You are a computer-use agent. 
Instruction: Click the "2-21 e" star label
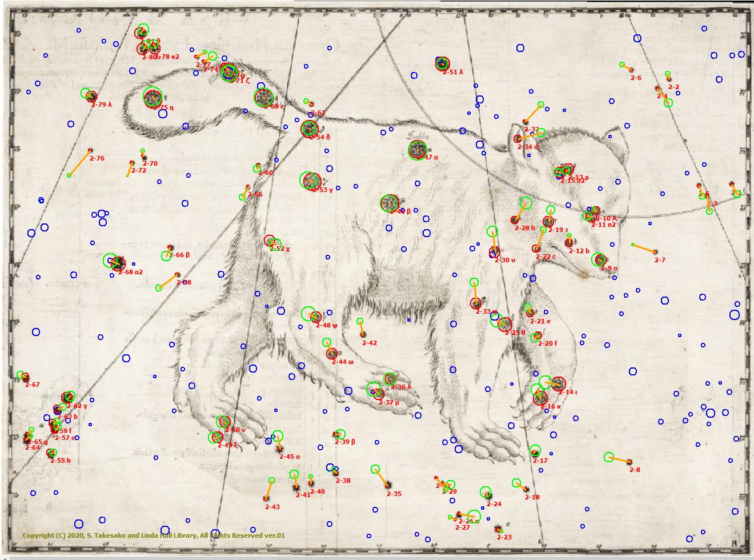(540, 321)
